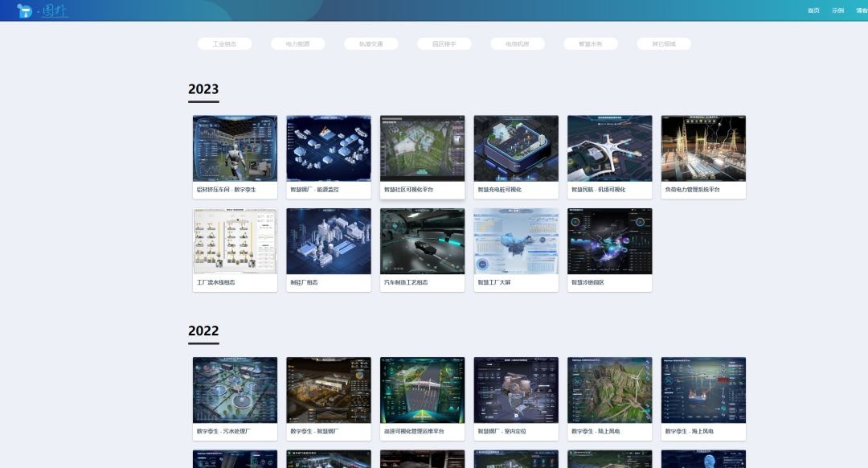
Task: Open the 数字孪生 污水处理厂 thumbnail
Action: pyautogui.click(x=235, y=390)
